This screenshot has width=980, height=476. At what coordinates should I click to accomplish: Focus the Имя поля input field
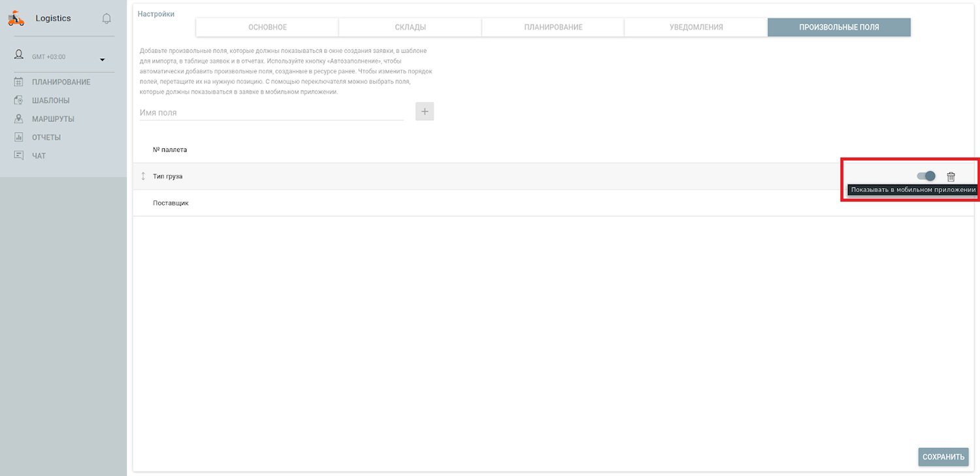click(x=271, y=112)
